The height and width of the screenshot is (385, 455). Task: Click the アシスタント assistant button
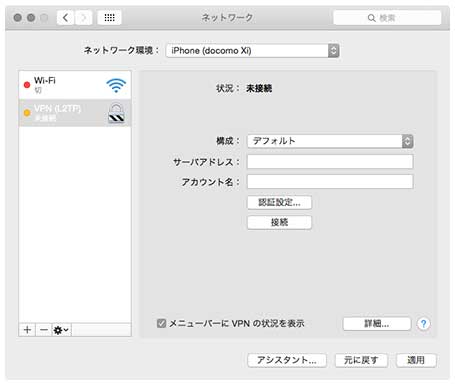[287, 360]
